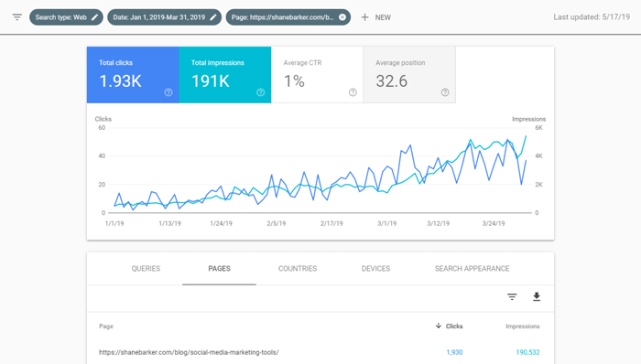Open help for Average position metric
The height and width of the screenshot is (364, 641).
445,92
